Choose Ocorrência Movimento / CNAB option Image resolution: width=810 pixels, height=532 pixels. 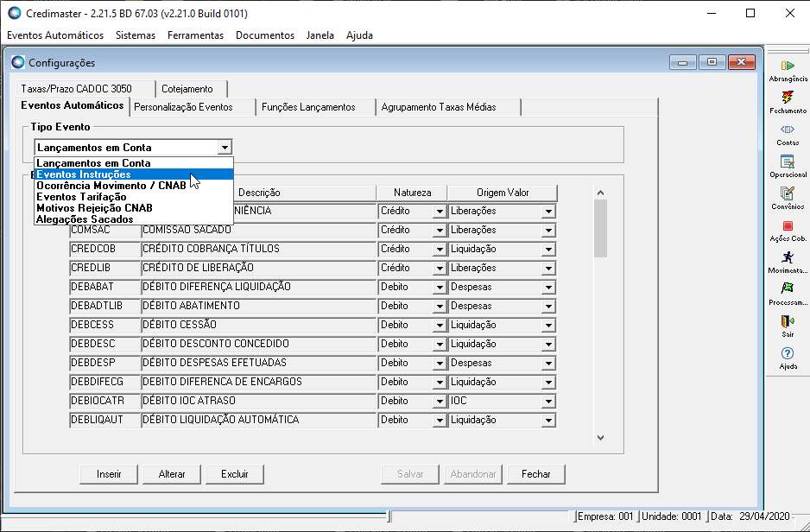click(x=134, y=186)
